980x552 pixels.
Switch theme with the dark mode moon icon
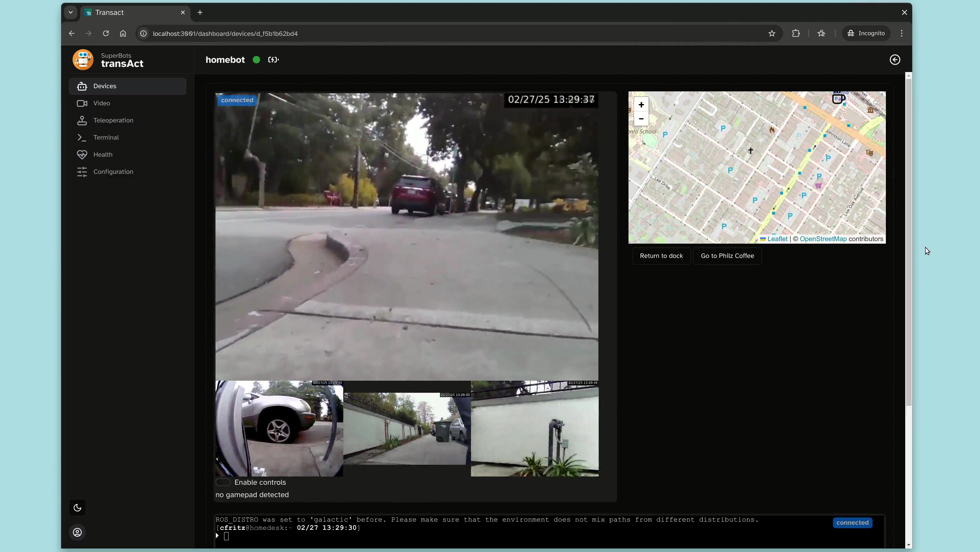(77, 508)
